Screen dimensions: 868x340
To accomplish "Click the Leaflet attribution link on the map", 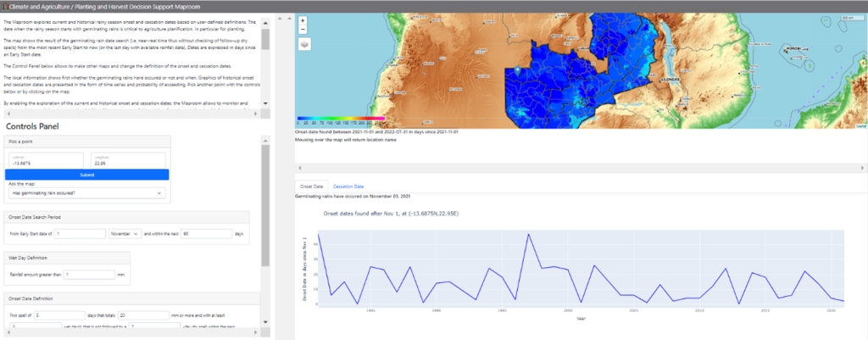I will (x=858, y=125).
